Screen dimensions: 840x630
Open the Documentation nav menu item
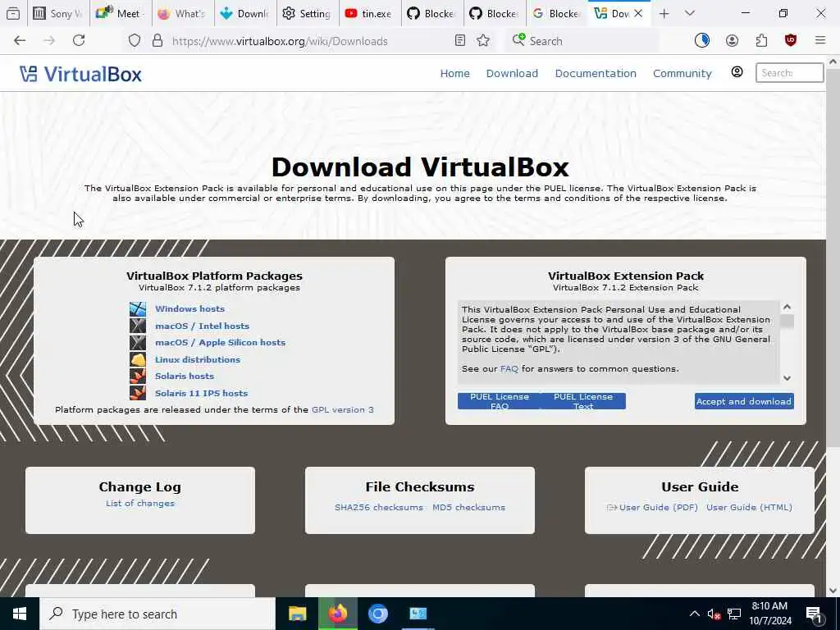596,73
